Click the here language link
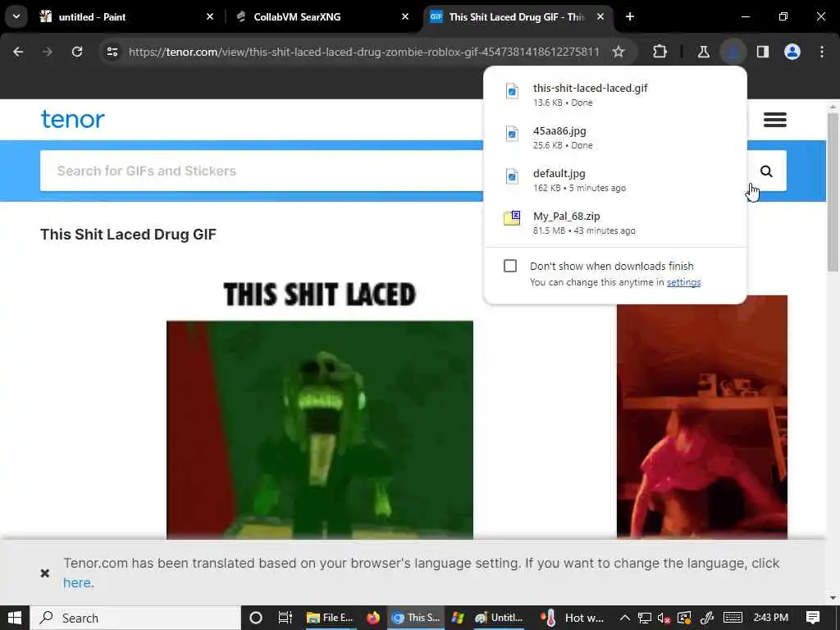 (x=76, y=583)
